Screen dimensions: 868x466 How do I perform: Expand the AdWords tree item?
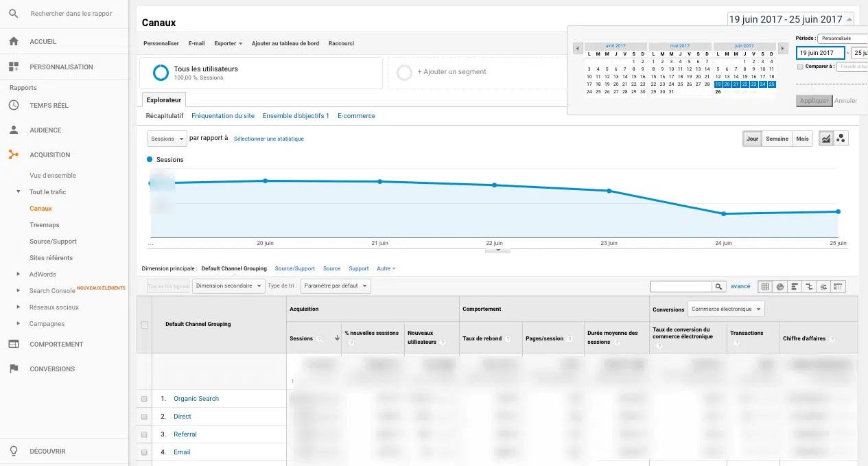pyautogui.click(x=19, y=275)
